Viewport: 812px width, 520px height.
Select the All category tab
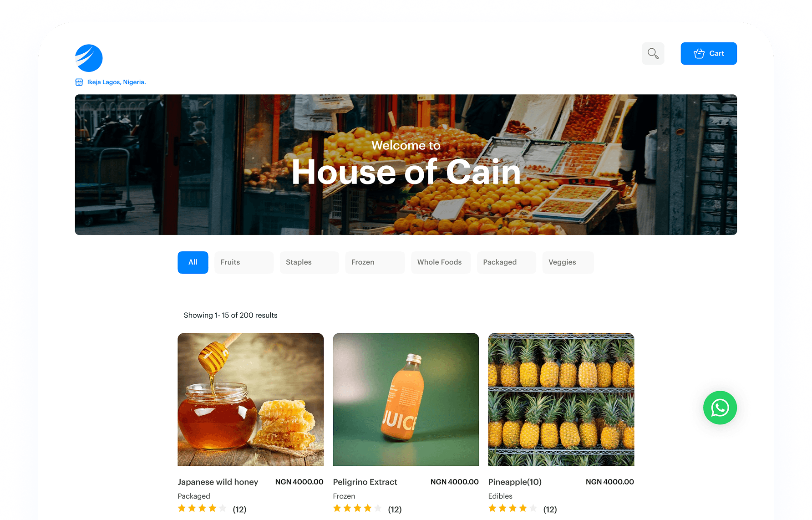[193, 262]
